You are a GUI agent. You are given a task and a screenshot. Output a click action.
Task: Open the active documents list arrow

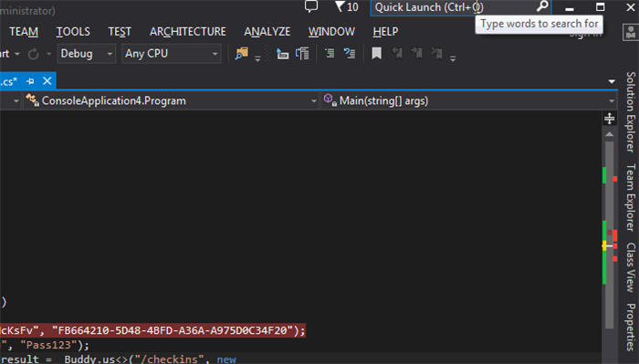click(x=612, y=81)
